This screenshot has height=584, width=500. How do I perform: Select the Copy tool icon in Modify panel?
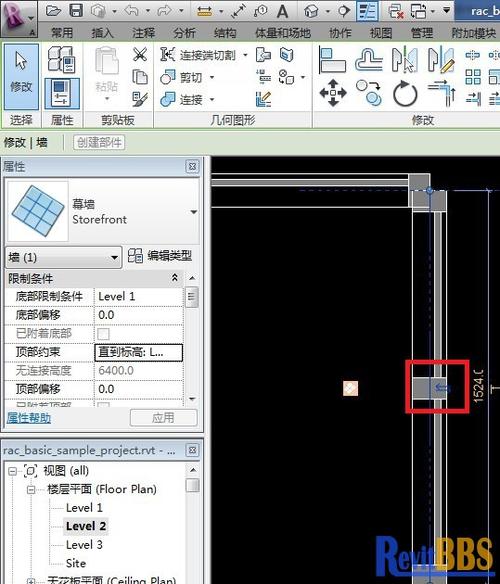pos(369,93)
